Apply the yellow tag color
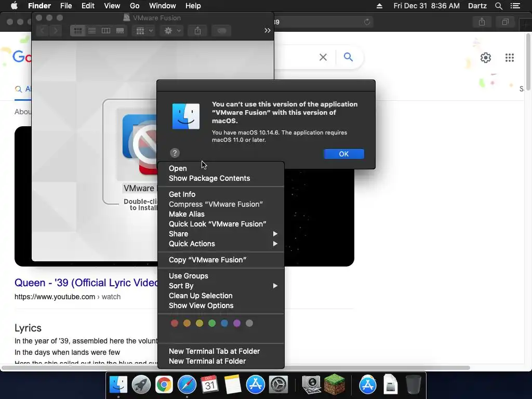 (199, 323)
